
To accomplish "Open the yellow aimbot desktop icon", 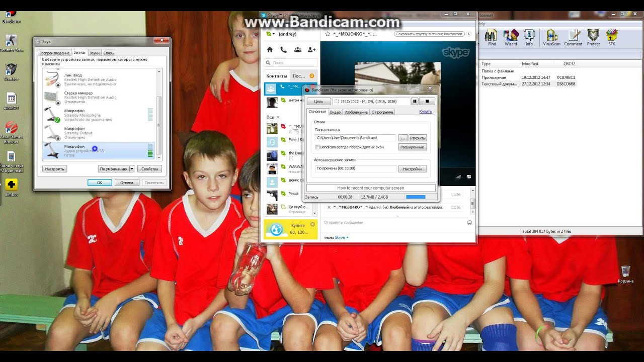I will click(11, 188).
